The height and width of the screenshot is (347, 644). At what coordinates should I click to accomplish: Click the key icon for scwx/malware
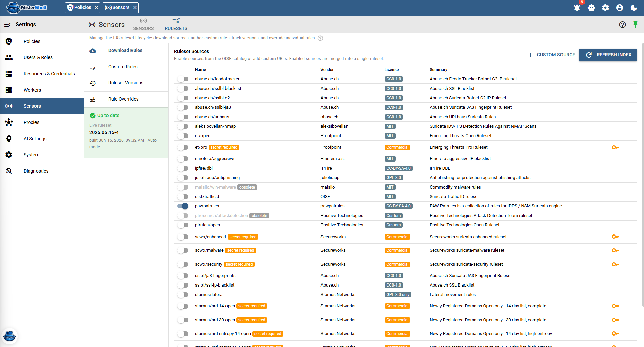(615, 250)
